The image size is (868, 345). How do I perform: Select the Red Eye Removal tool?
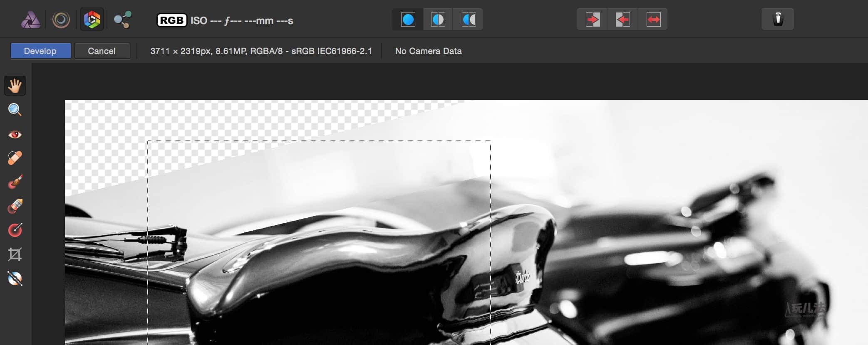pyautogui.click(x=15, y=134)
